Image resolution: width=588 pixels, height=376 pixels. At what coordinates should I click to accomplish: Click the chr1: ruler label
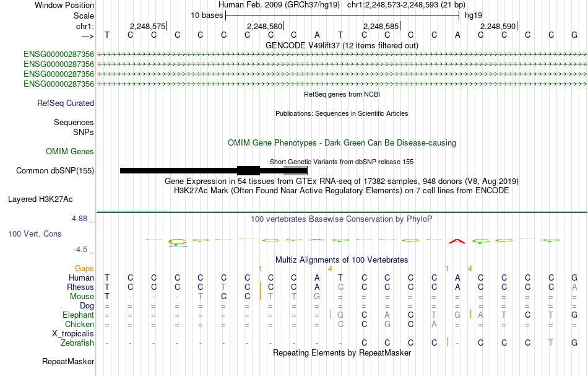pos(85,26)
